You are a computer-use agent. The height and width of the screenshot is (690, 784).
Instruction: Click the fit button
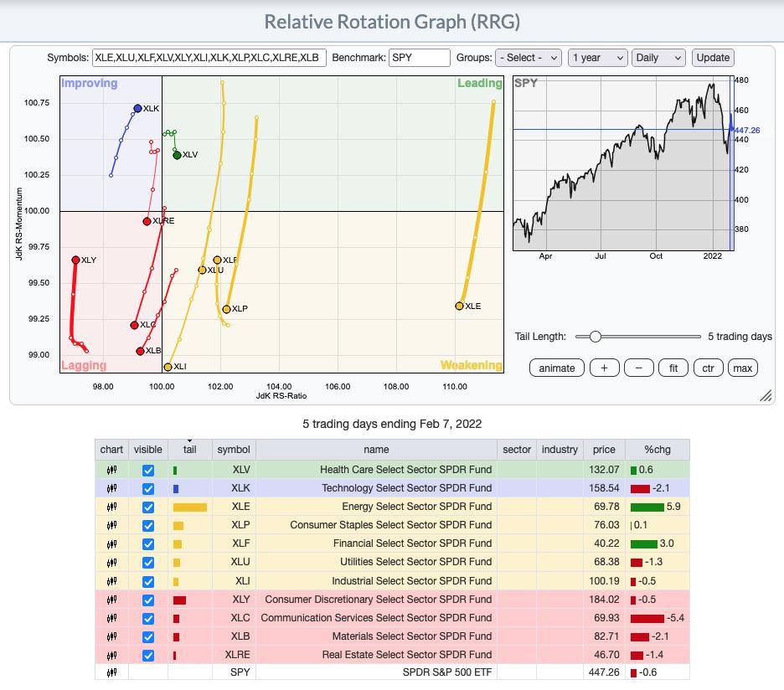click(673, 368)
